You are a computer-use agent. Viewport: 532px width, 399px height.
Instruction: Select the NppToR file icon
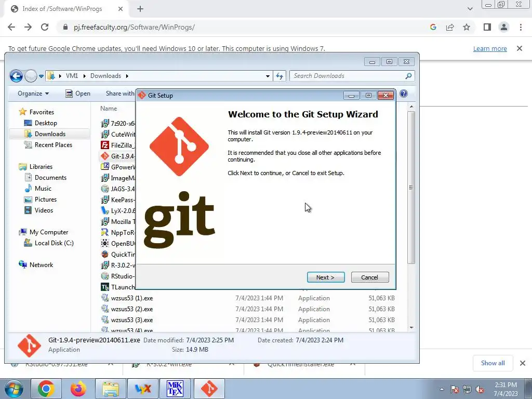click(105, 232)
